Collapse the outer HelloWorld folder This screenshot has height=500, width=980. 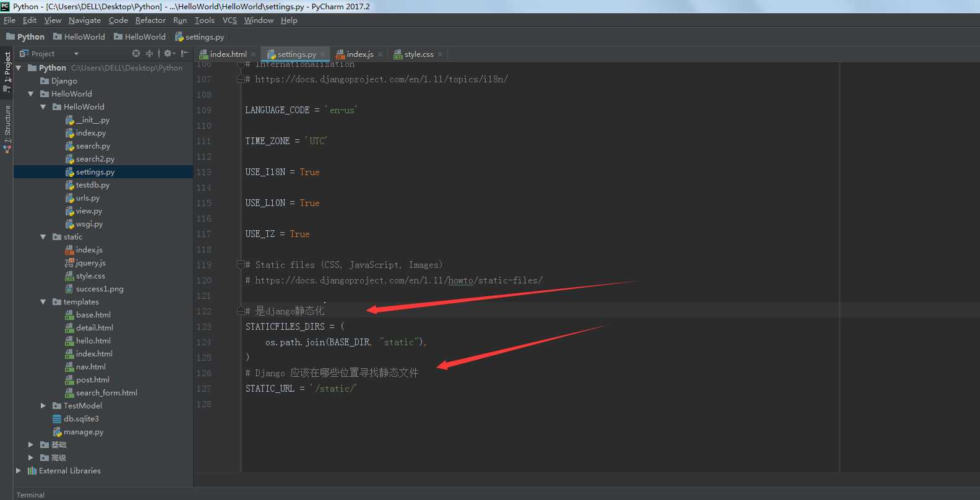[x=31, y=94]
